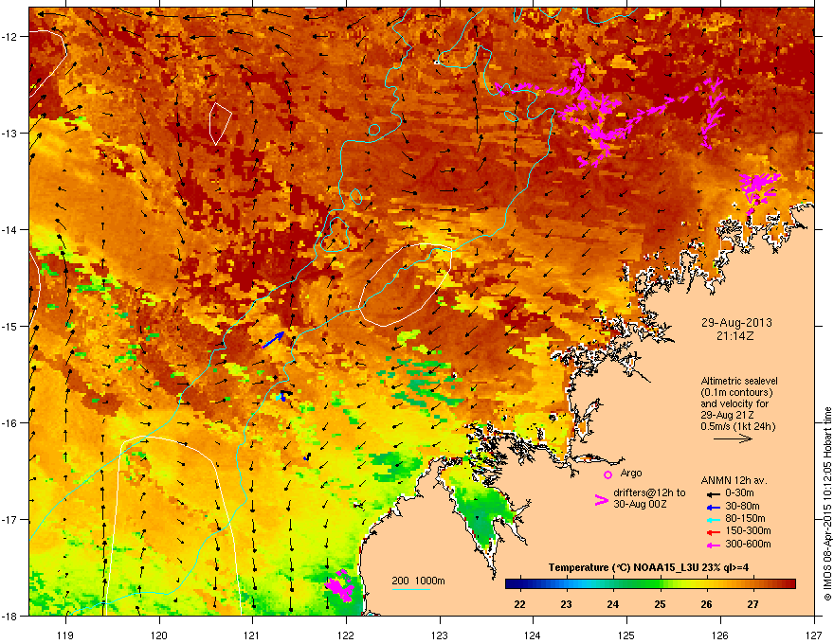834x644 pixels.
Task: Click the '200 1000m' bathymetry label
Action: [418, 581]
